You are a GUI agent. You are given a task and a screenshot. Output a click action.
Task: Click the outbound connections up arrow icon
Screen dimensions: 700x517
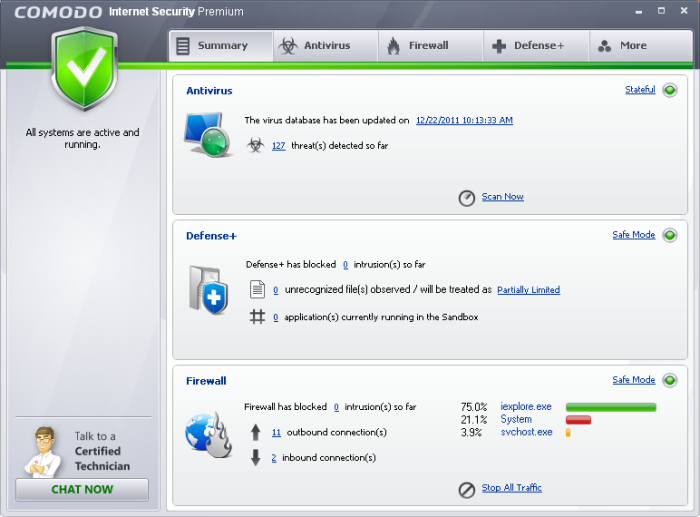pos(255,432)
